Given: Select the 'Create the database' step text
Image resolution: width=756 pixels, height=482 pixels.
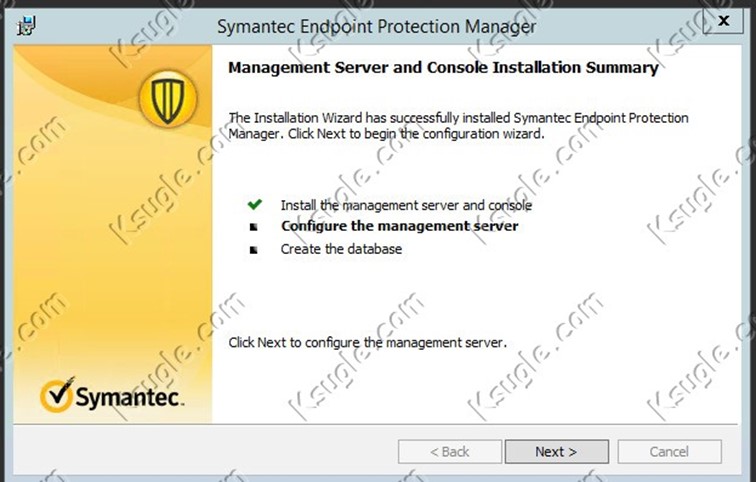Looking at the screenshot, I should 341,249.
